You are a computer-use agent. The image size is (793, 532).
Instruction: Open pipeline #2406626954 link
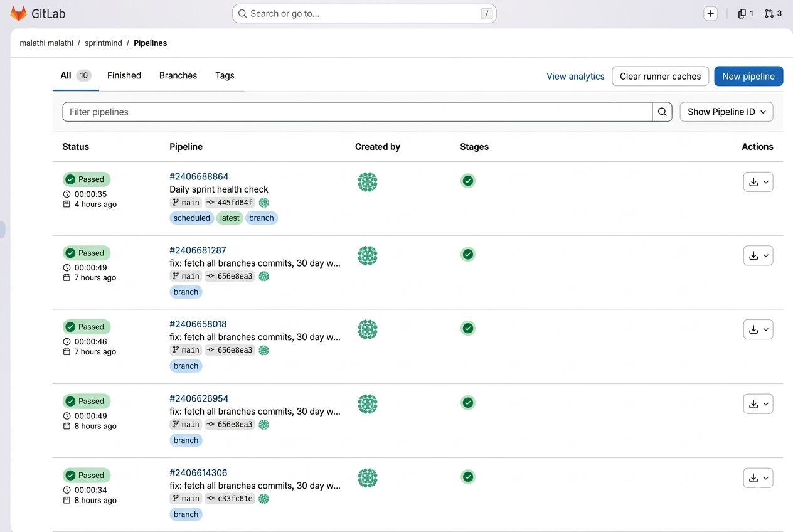coord(199,398)
